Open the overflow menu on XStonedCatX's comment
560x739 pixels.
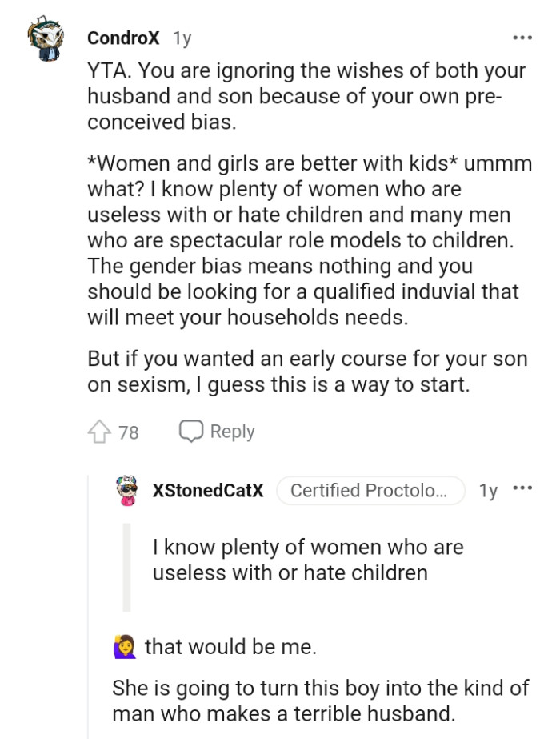pos(524,488)
